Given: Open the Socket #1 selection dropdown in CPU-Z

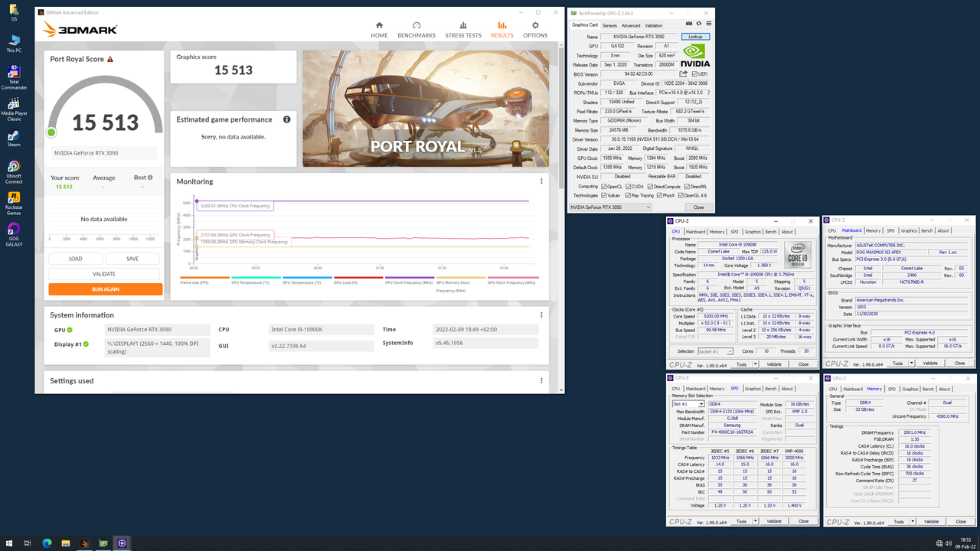Looking at the screenshot, I should click(715, 351).
